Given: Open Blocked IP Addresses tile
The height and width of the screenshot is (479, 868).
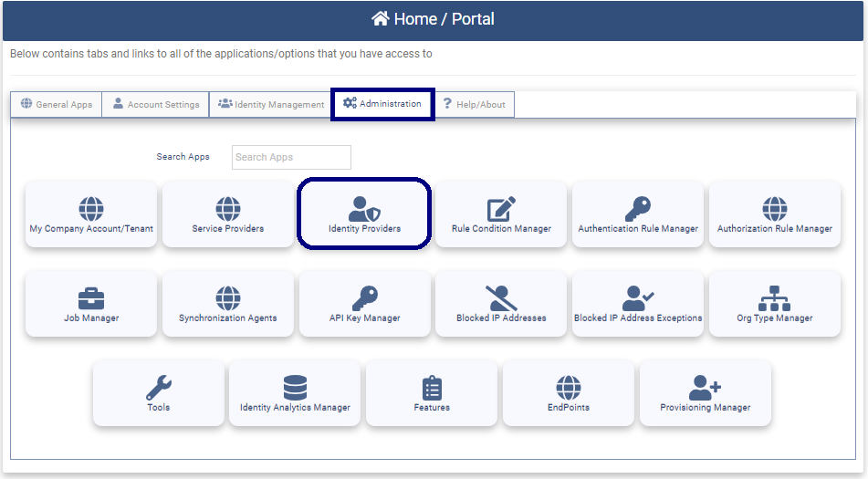Looking at the screenshot, I should point(501,304).
